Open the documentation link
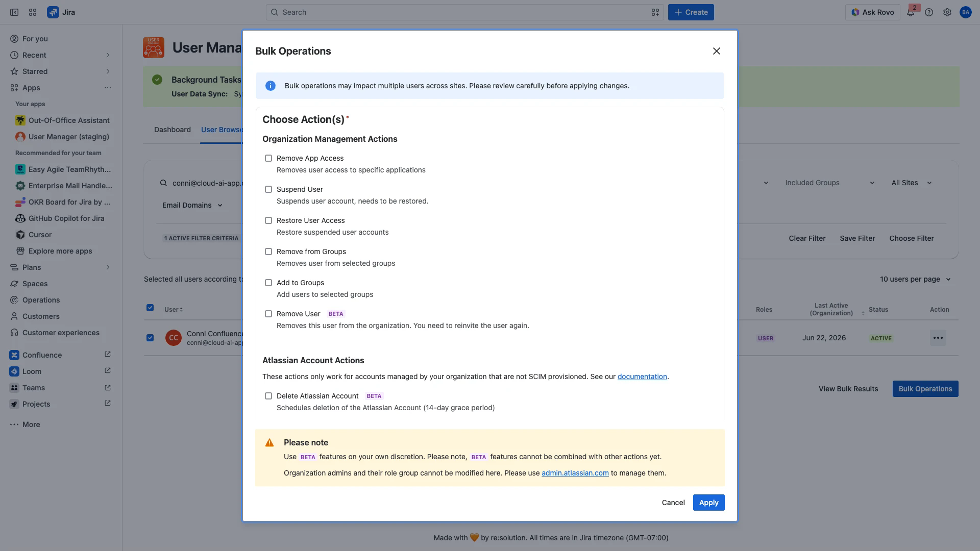Viewport: 980px width, 551px height. tap(642, 377)
